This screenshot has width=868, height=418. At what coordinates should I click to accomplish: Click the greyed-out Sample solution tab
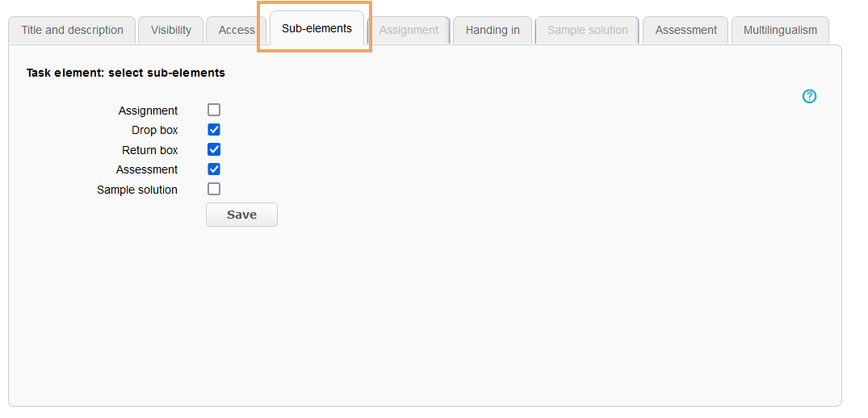(x=587, y=31)
